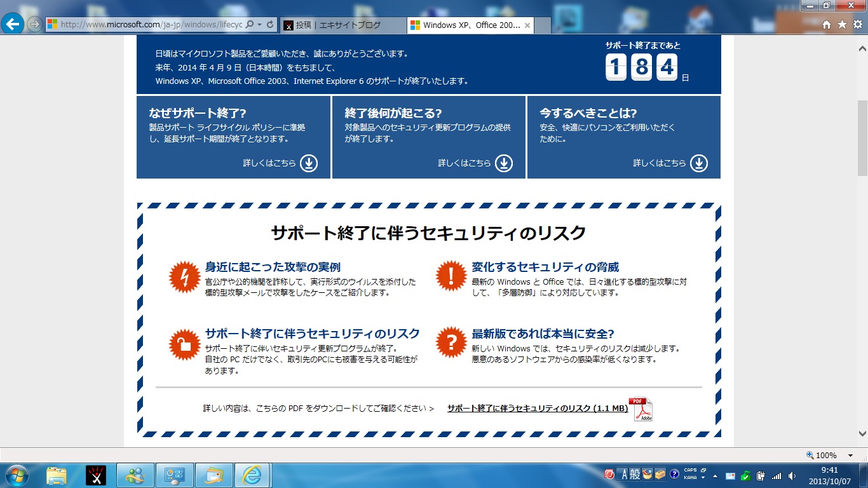Click the download arrow under 今するべきことは?
This screenshot has height=488, width=868.
tap(699, 163)
